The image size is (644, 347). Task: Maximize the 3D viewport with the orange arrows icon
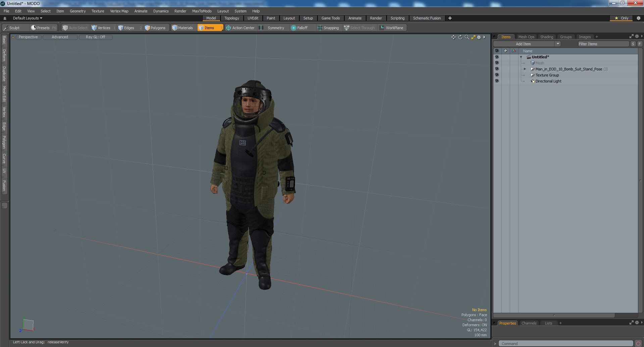[x=473, y=37]
